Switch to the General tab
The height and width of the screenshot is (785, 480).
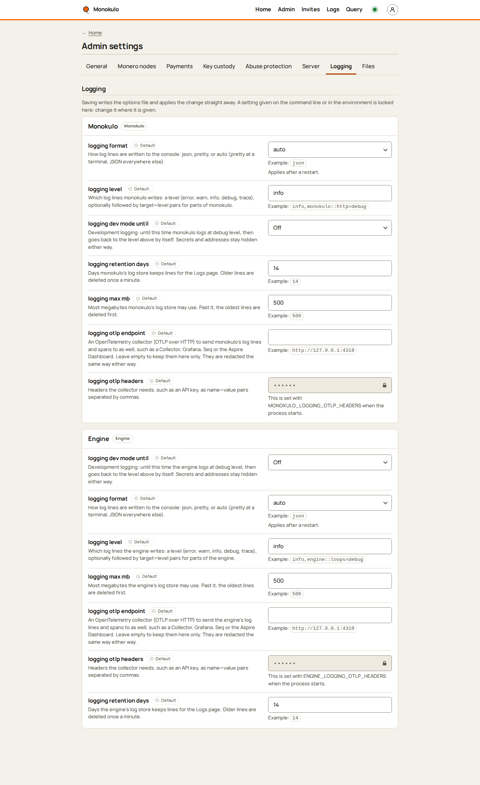(x=97, y=66)
